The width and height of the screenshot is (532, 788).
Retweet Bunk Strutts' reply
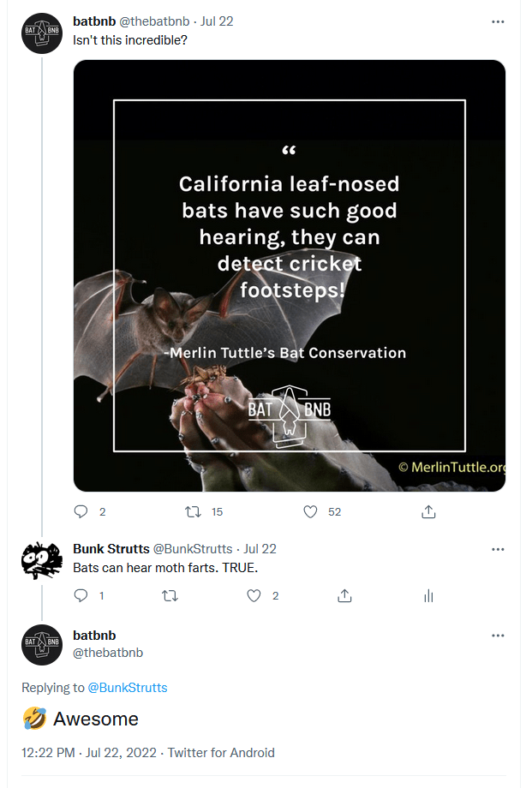[x=170, y=595]
